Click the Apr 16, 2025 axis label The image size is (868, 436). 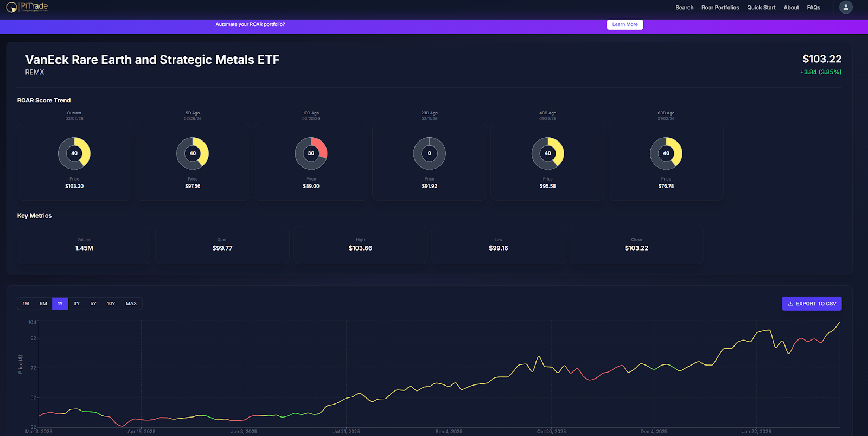[x=141, y=432]
